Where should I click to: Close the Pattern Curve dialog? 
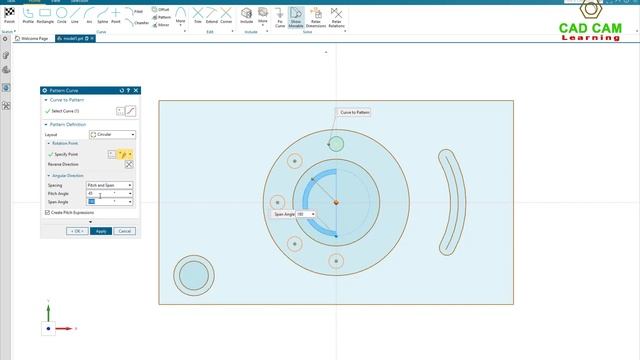(136, 91)
